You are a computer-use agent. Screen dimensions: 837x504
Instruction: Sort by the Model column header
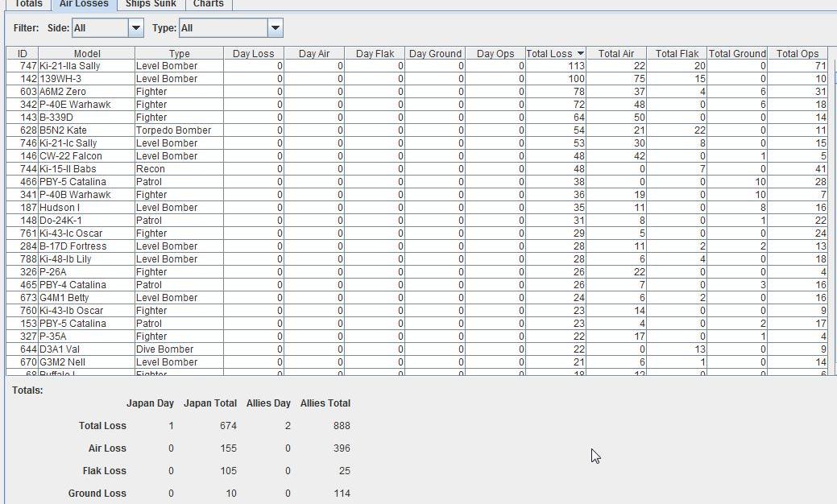87,53
